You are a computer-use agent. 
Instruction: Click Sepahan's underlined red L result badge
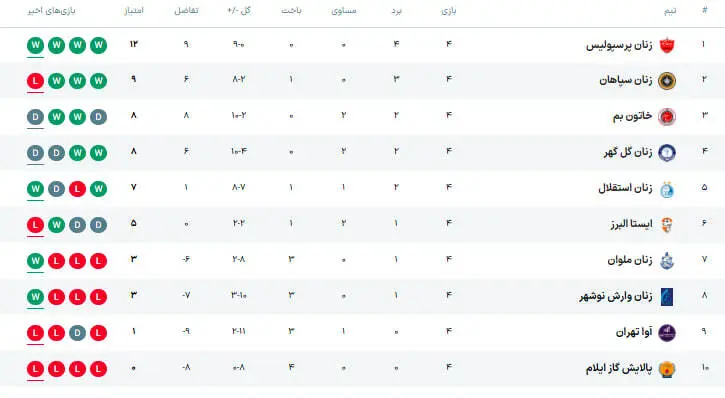point(36,81)
